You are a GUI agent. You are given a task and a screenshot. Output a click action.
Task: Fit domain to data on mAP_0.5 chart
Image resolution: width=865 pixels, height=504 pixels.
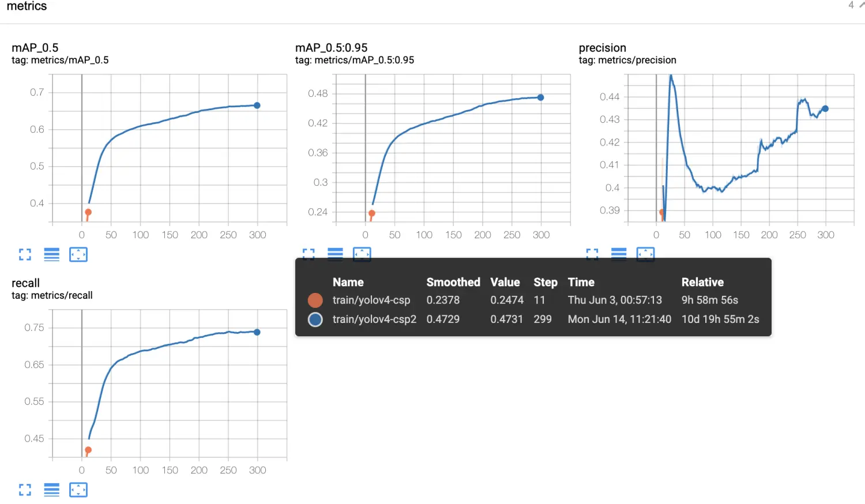click(78, 254)
